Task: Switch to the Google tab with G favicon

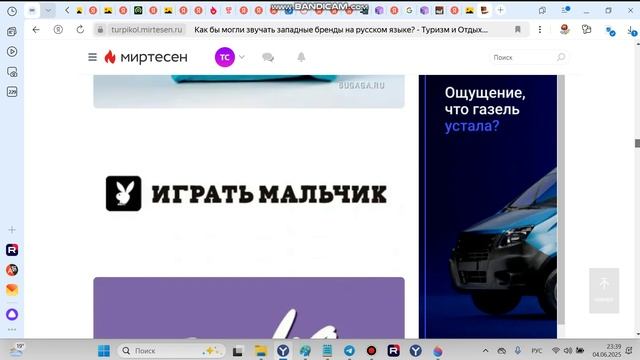Action: coord(409,11)
